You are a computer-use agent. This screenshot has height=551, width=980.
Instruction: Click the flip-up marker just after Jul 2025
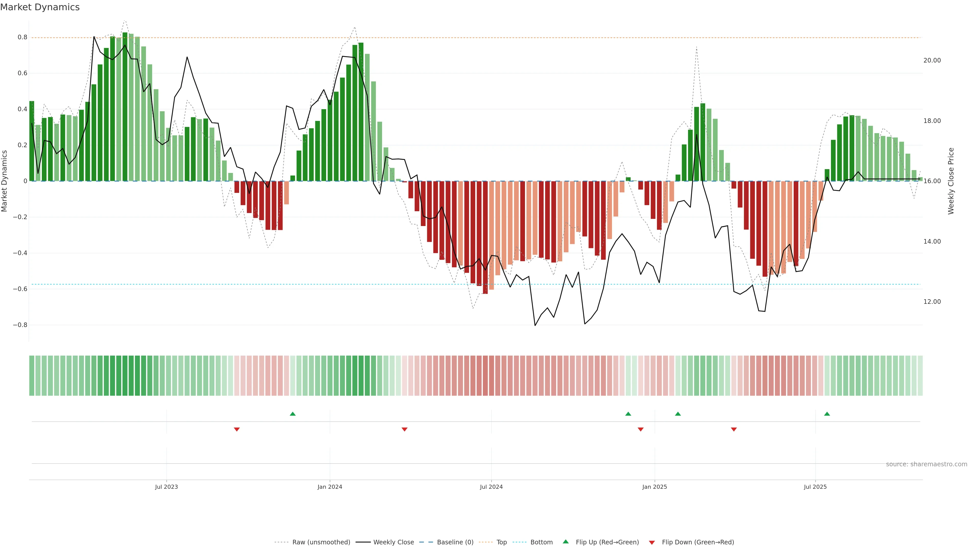(x=827, y=414)
